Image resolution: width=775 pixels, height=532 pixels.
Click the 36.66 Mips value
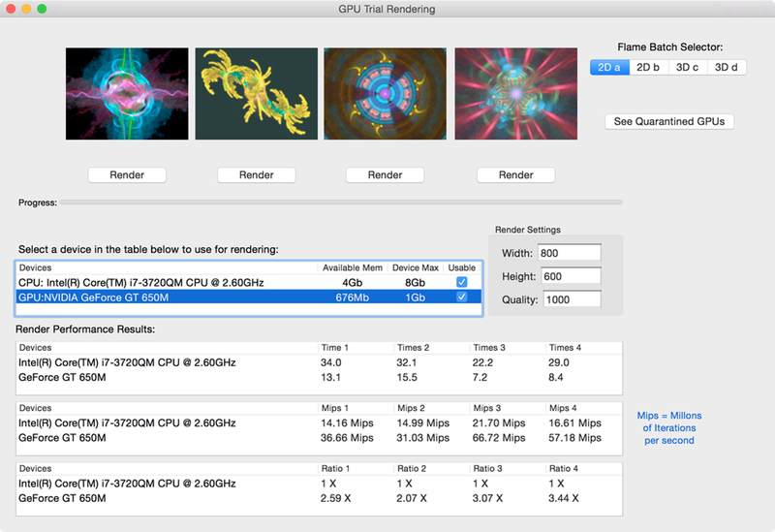347,438
